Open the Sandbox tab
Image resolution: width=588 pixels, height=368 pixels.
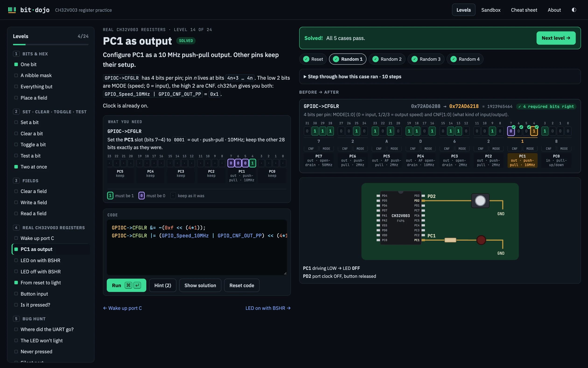(490, 10)
